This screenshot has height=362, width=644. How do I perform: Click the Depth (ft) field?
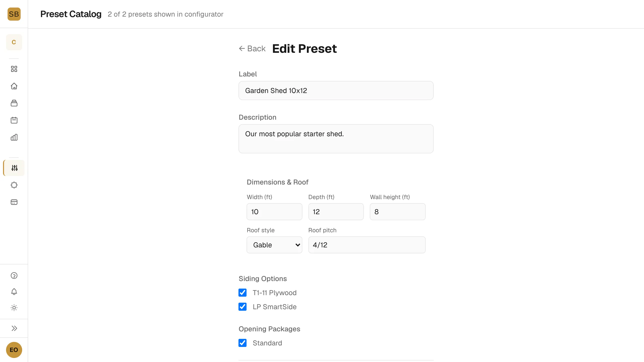pyautogui.click(x=336, y=212)
